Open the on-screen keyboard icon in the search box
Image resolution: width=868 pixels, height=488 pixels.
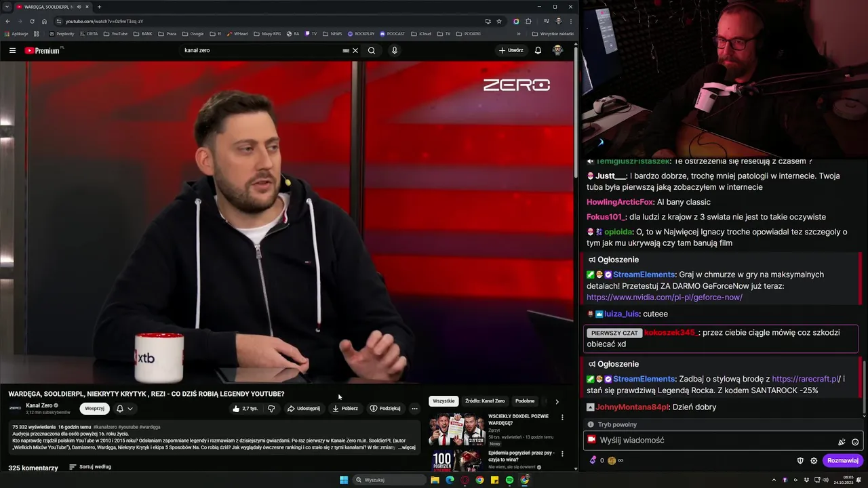click(x=346, y=50)
